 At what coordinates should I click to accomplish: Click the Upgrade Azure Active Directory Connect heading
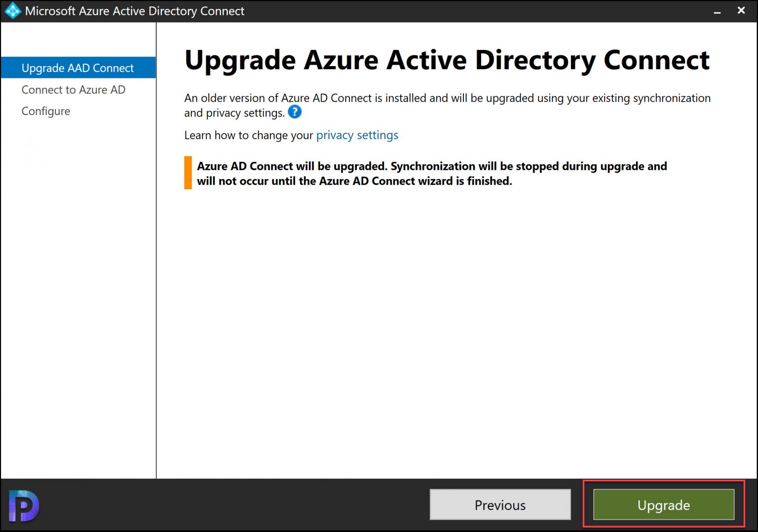click(447, 61)
